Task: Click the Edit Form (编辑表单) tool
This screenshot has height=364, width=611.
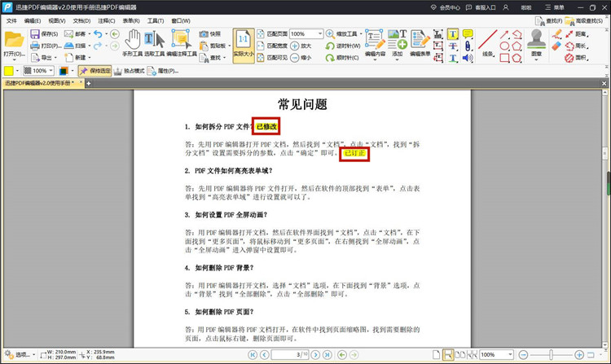Action: (x=420, y=43)
